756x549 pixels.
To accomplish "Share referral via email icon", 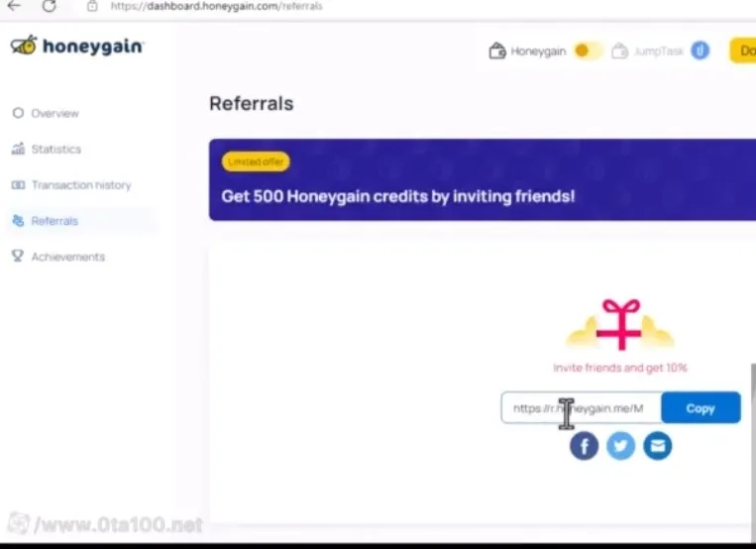I will tap(658, 446).
